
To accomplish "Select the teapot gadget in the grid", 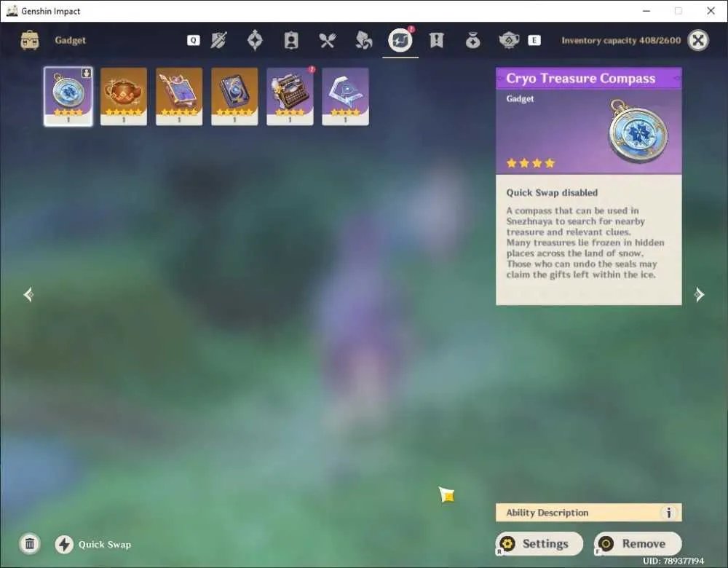I will (124, 97).
